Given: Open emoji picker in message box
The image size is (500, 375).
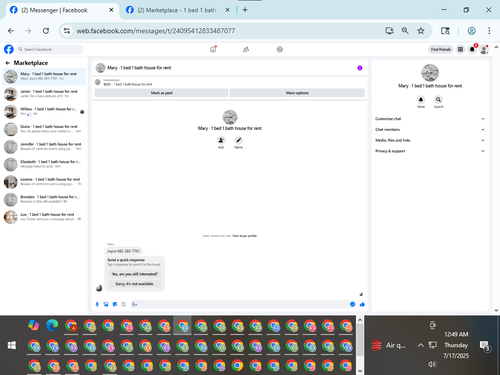Looking at the screenshot, I should pos(352,304).
